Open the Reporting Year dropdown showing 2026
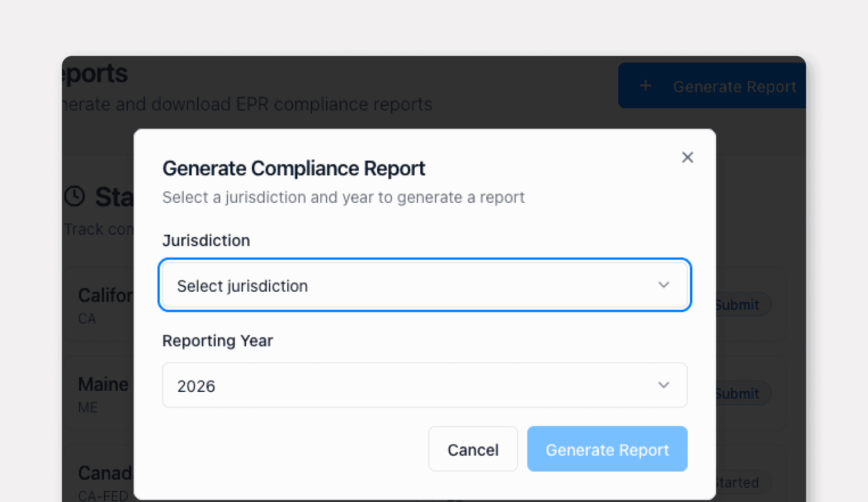 (424, 385)
